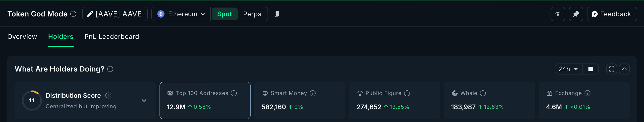Open the PnL Leaderboard tab
The image size is (644, 122).
[x=112, y=37]
